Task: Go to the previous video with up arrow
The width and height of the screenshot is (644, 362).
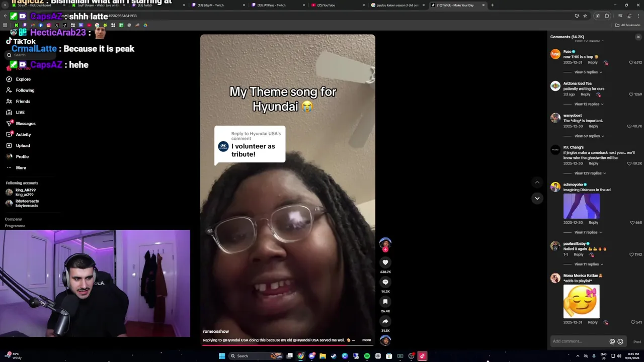Action: pos(537,183)
